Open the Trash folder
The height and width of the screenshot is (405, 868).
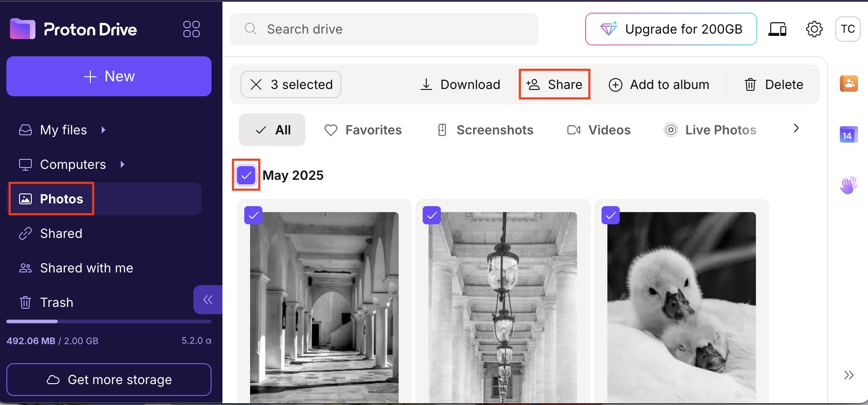[56, 302]
